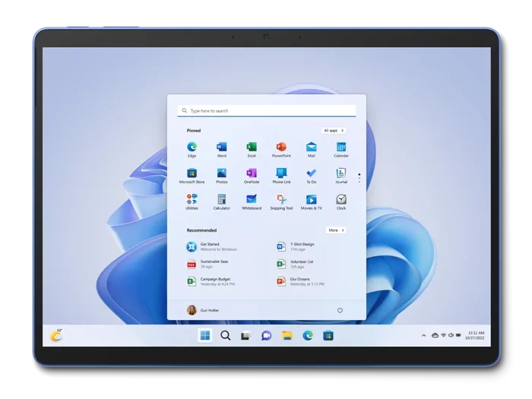
Task: Launch the Photos app
Action: click(x=222, y=176)
